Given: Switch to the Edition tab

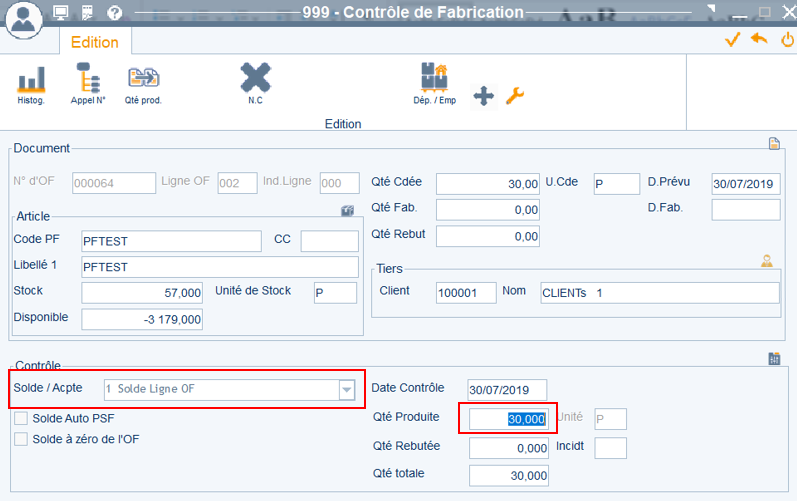Looking at the screenshot, I should tap(95, 42).
